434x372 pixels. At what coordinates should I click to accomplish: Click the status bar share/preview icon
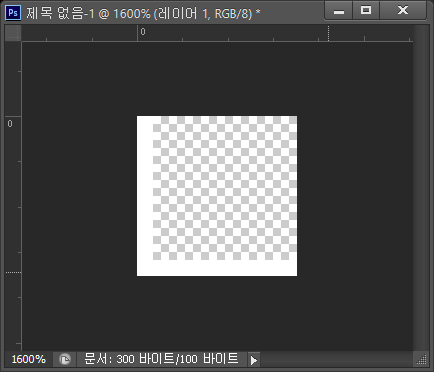[x=65, y=359]
